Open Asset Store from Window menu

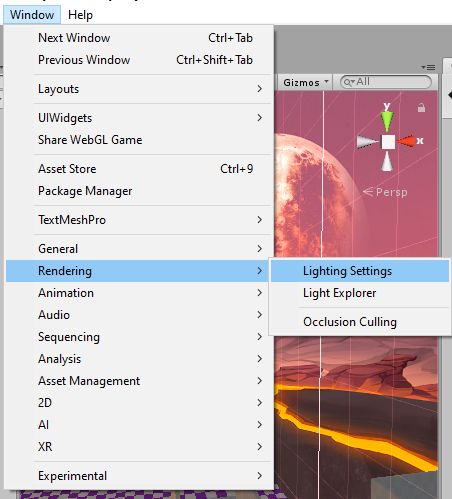tap(139, 169)
